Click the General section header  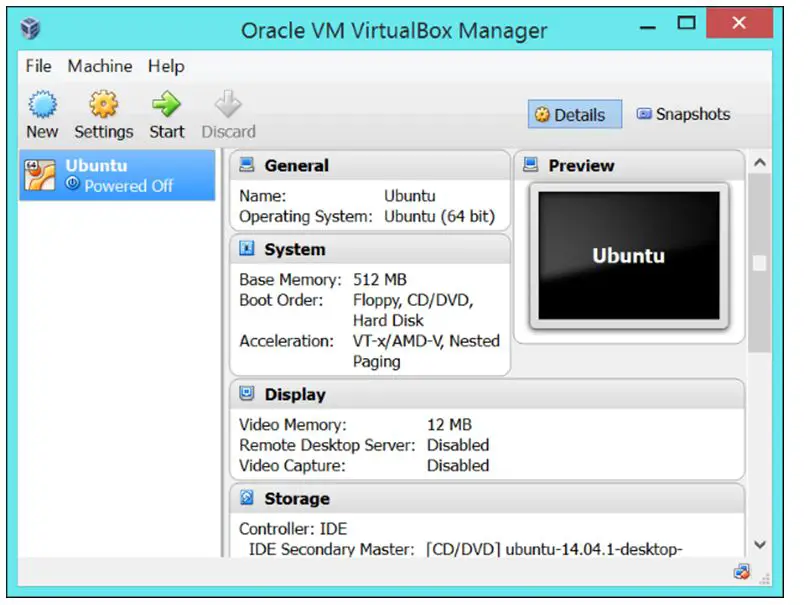[x=370, y=165]
